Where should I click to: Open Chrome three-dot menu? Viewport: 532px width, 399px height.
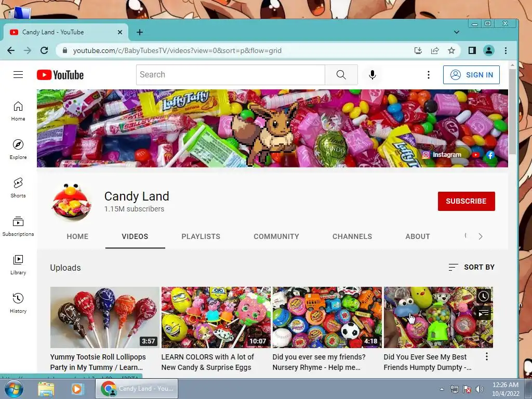coord(506,50)
